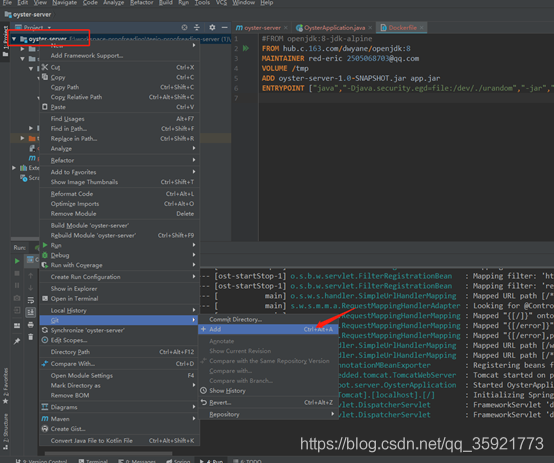554x463 pixels.
Task: Click the Diagrams icon in context menu
Action: (x=45, y=407)
